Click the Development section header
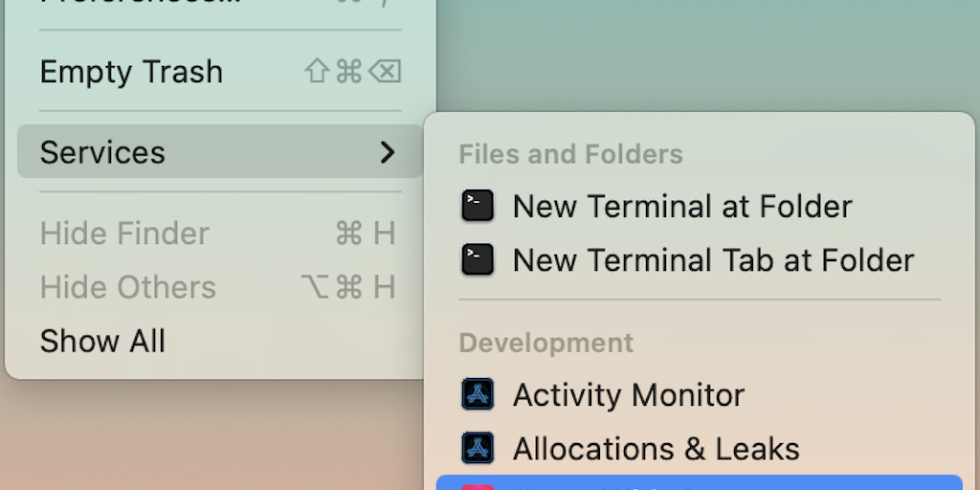The image size is (980, 490). pyautogui.click(x=546, y=343)
